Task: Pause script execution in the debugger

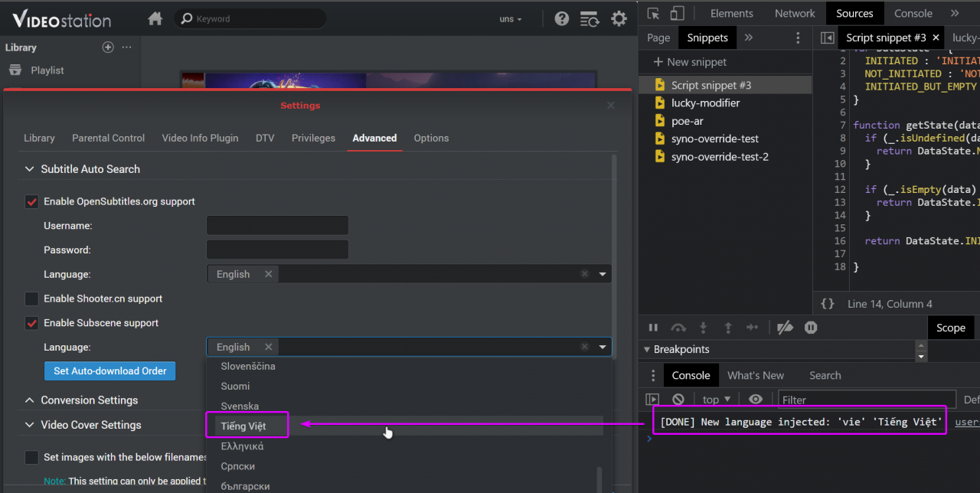Action: coord(653,328)
